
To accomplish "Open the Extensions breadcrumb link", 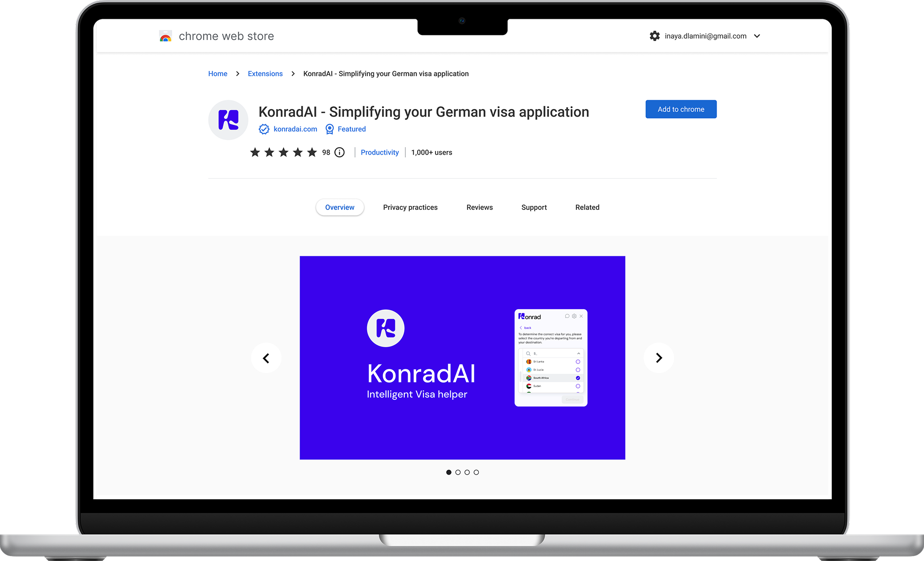I will 265,74.
